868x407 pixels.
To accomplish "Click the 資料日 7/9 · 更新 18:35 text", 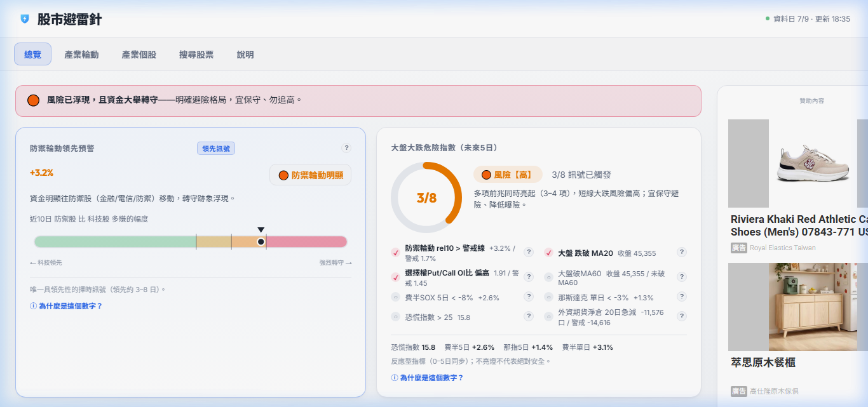I will tap(811, 19).
